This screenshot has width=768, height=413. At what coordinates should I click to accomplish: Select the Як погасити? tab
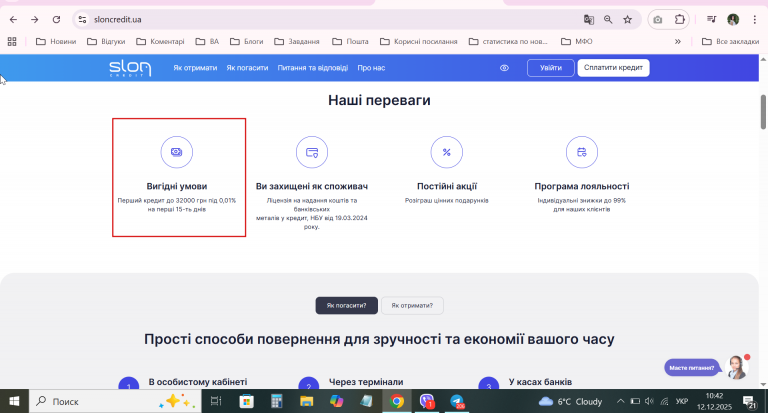[x=347, y=305]
